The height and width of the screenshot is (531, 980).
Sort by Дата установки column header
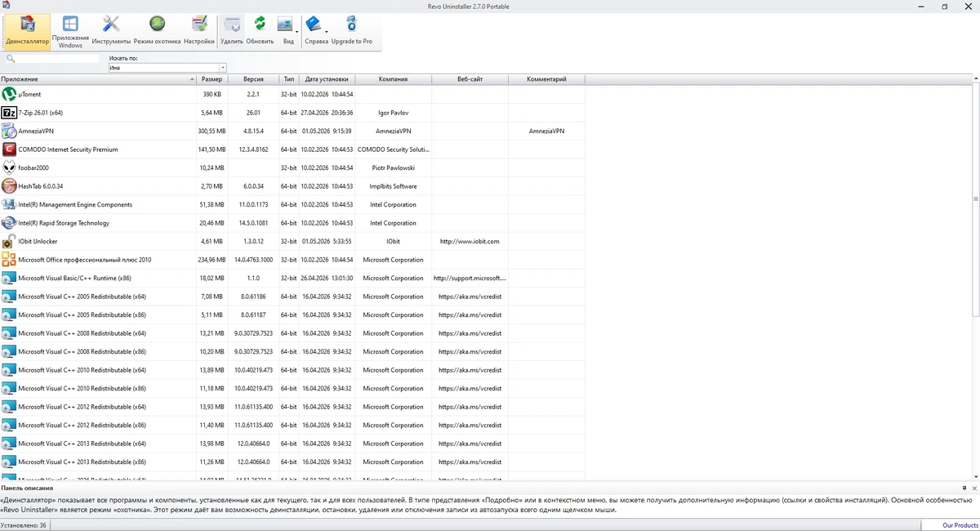(327, 79)
